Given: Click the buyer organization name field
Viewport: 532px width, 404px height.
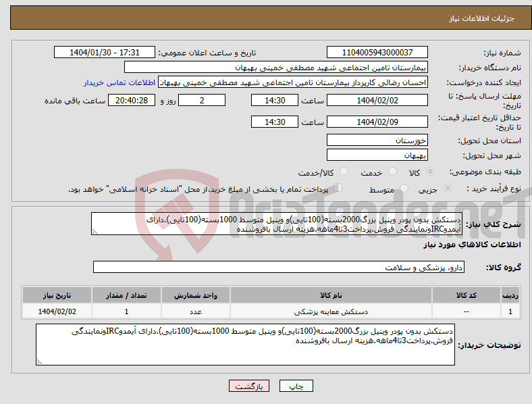Looking at the screenshot, I should 276,67.
